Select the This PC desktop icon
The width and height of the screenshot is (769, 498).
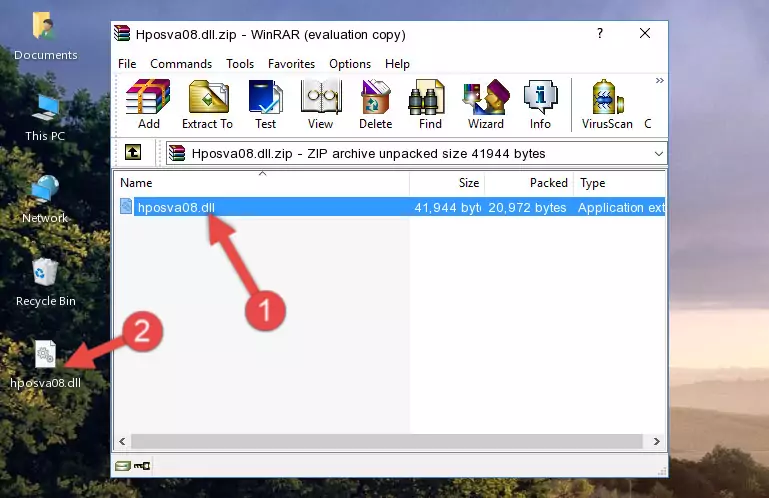click(x=45, y=118)
